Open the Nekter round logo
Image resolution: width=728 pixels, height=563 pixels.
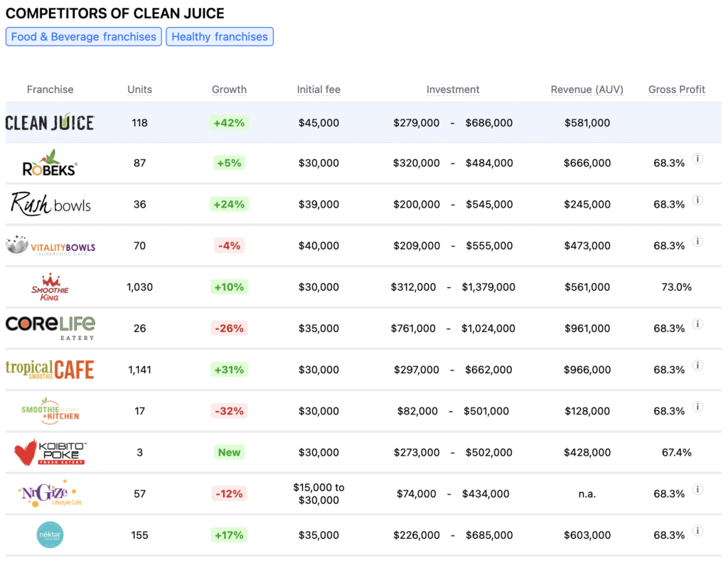50,535
